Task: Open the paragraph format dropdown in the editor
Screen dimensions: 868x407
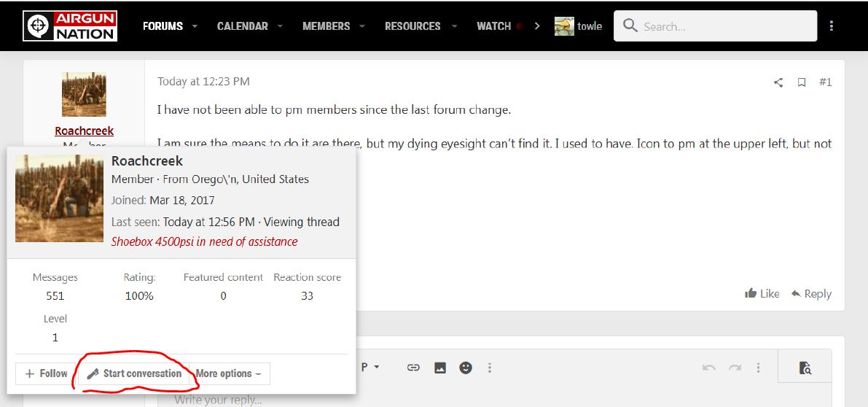Action: [x=370, y=367]
